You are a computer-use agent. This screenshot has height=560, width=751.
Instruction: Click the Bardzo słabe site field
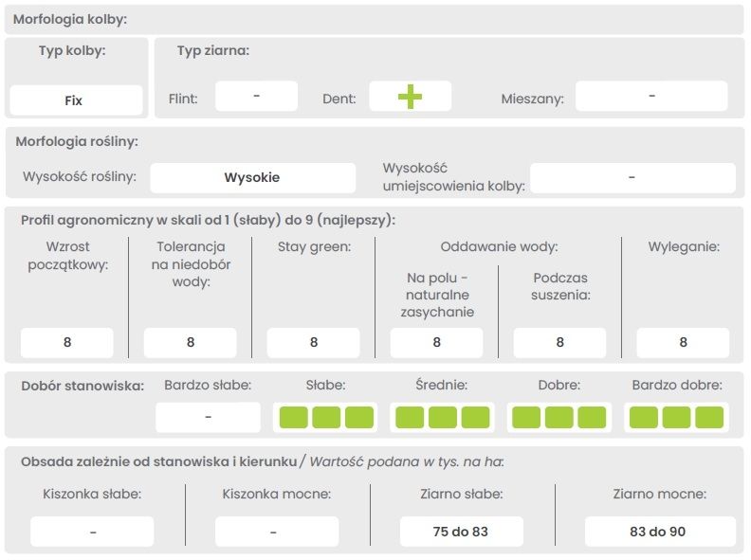(208, 417)
